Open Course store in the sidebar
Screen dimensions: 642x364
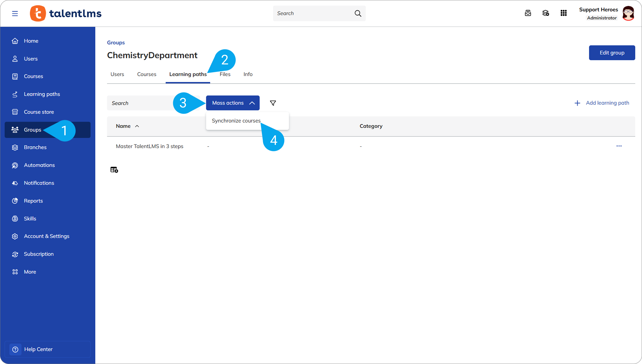[x=48, y=112]
